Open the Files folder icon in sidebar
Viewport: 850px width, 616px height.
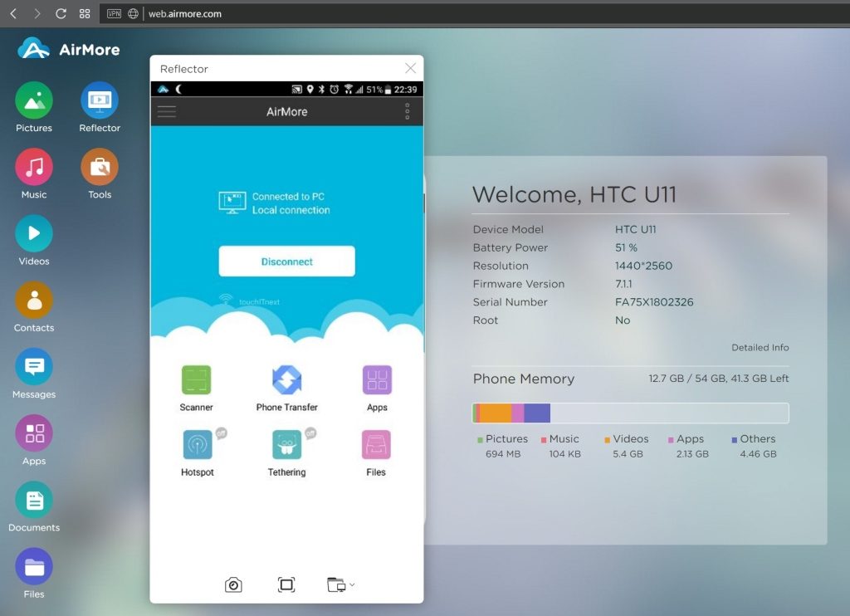click(33, 567)
